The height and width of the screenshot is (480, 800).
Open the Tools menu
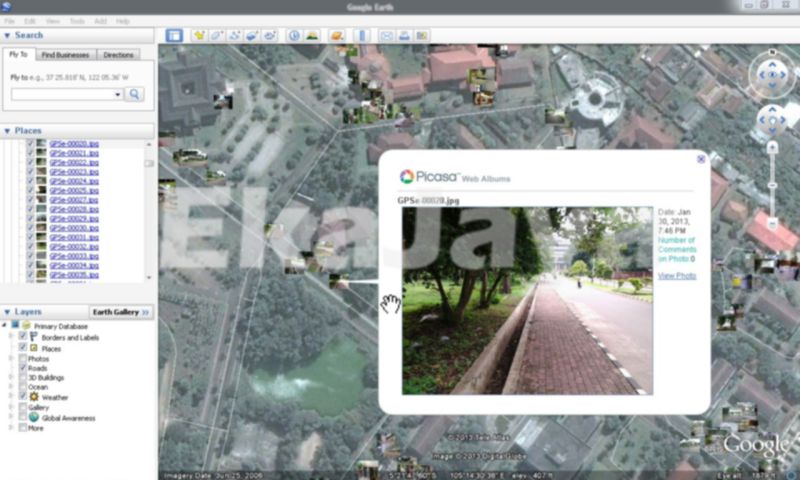tap(77, 20)
